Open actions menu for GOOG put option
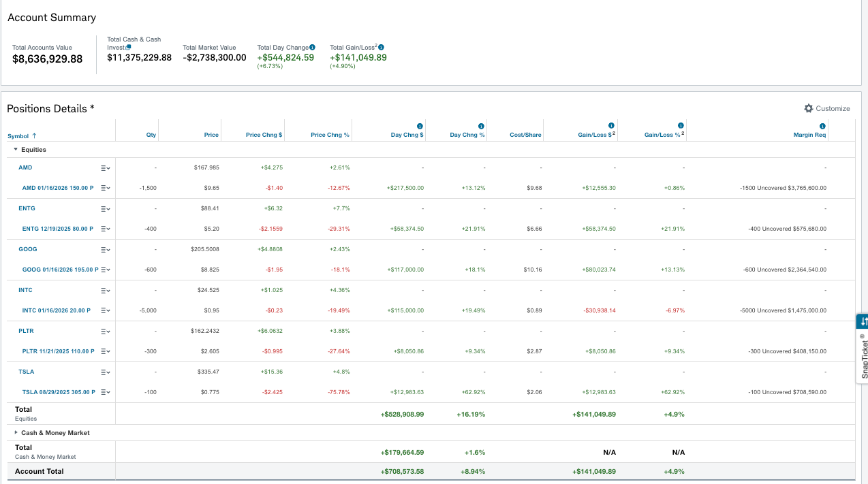Image resolution: width=868 pixels, height=484 pixels. point(105,270)
